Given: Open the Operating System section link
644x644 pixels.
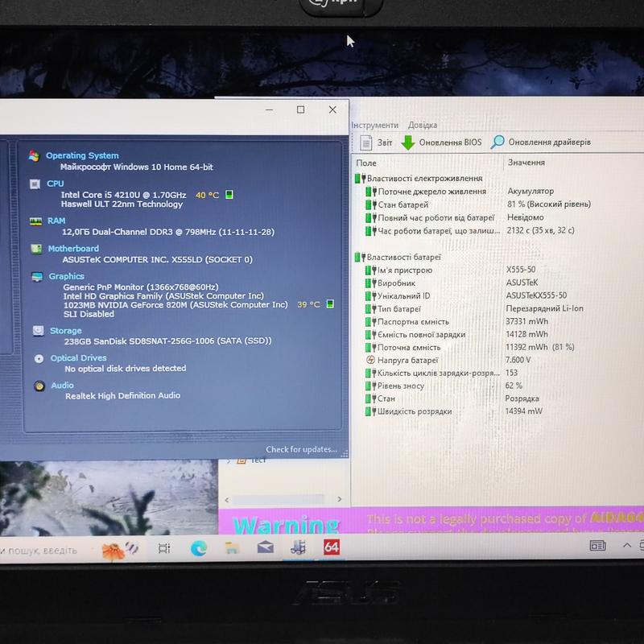Looking at the screenshot, I should pyautogui.click(x=81, y=155).
